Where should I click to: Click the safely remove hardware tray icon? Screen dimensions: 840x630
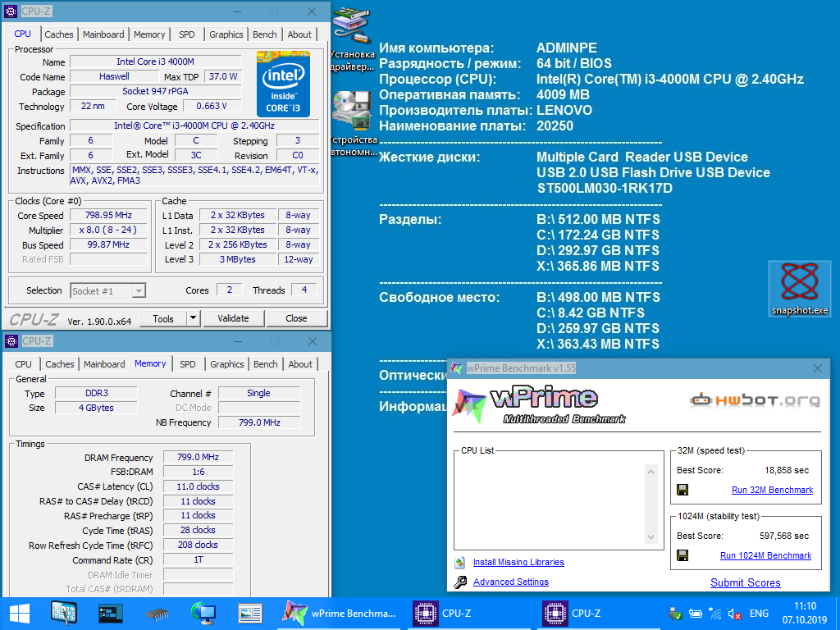click(676, 614)
